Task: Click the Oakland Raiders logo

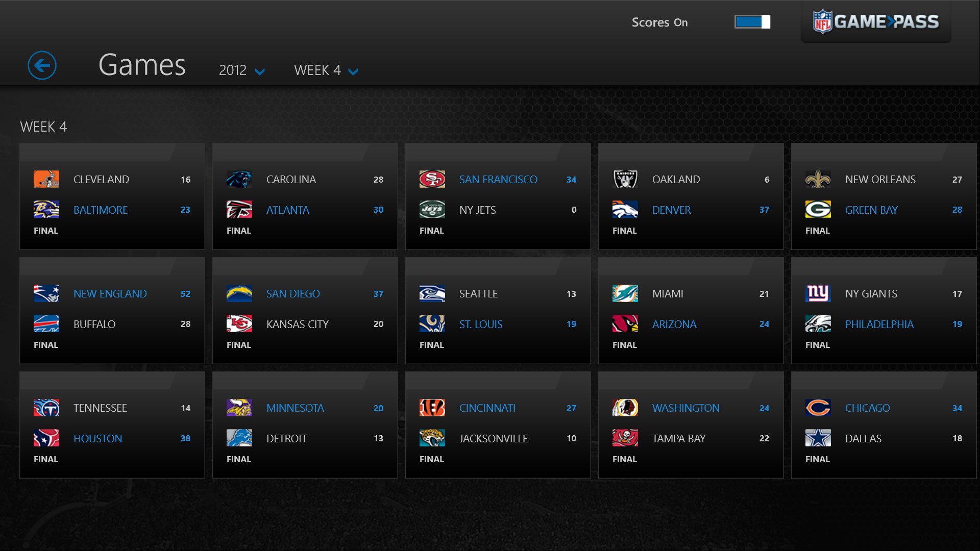Action: tap(625, 179)
